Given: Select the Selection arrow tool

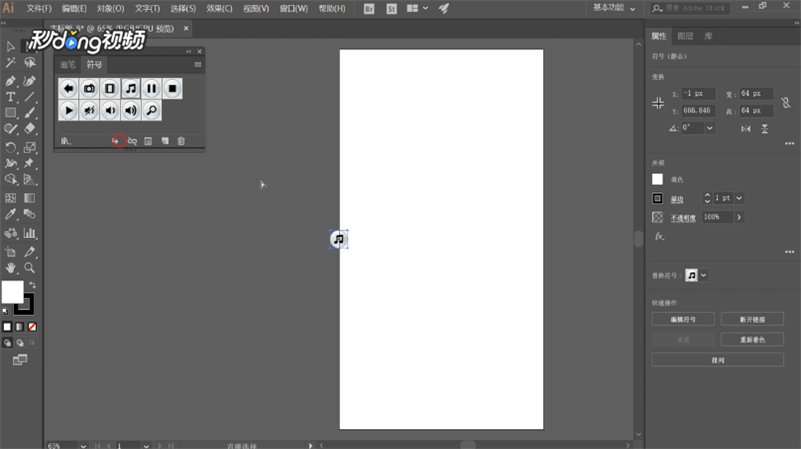Looking at the screenshot, I should click(x=10, y=46).
